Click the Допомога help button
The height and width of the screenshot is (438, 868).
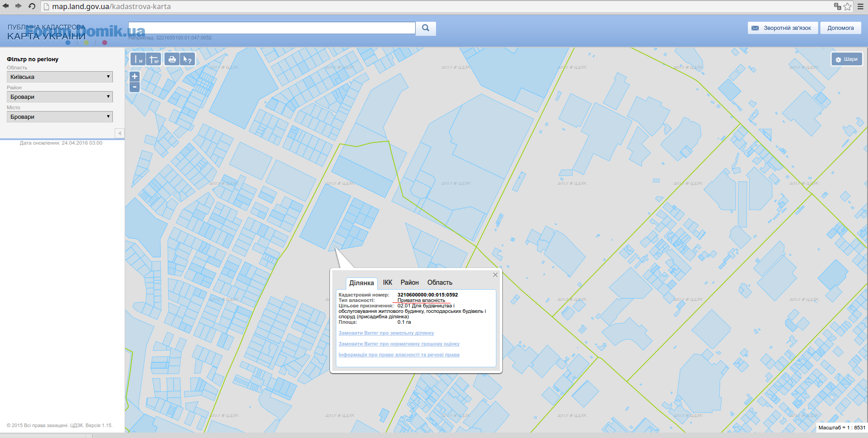(x=840, y=28)
